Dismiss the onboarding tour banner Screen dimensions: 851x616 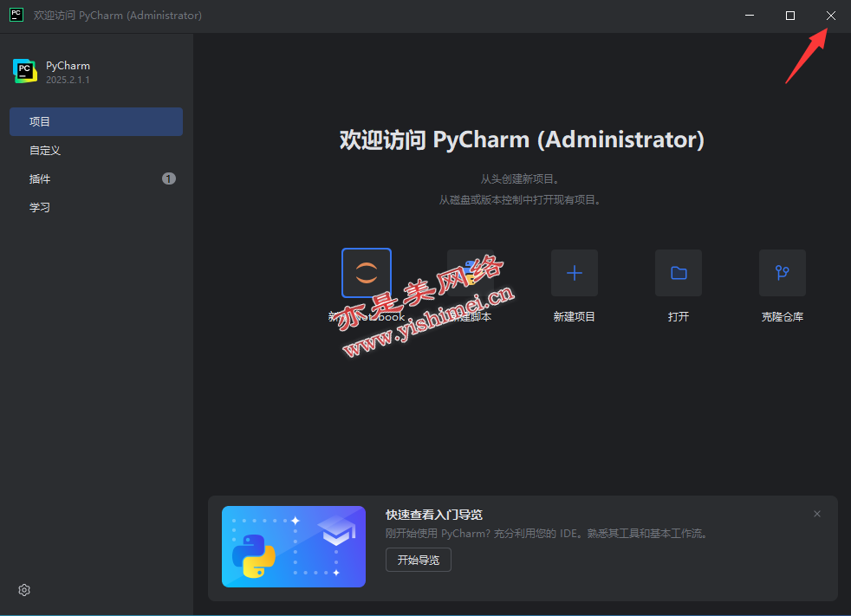(x=817, y=514)
